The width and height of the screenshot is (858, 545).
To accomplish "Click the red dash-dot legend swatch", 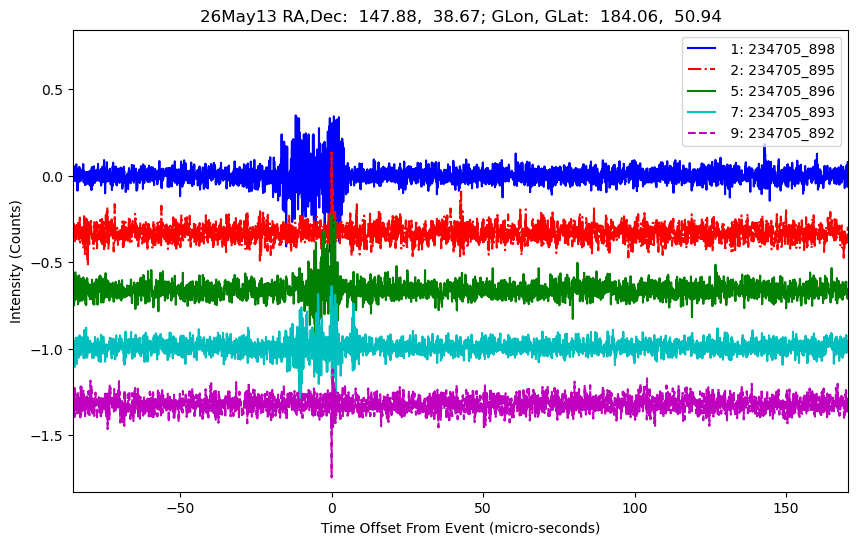I will pyautogui.click(x=702, y=69).
